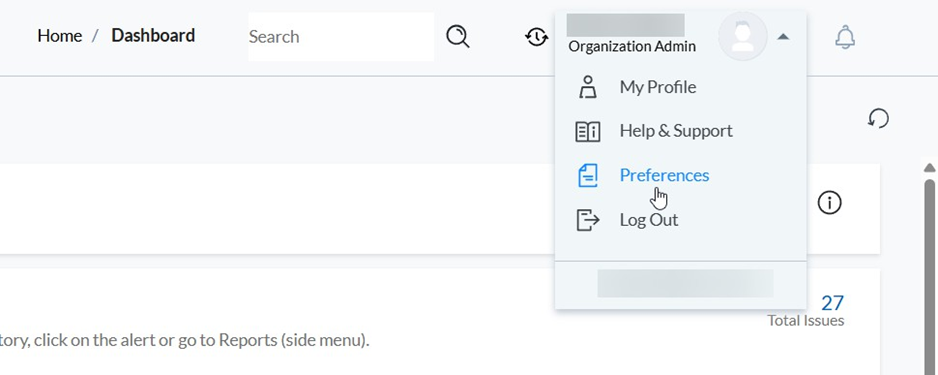Click the vertical scrollbar up arrow
This screenshot has width=938, height=375.
929,167
